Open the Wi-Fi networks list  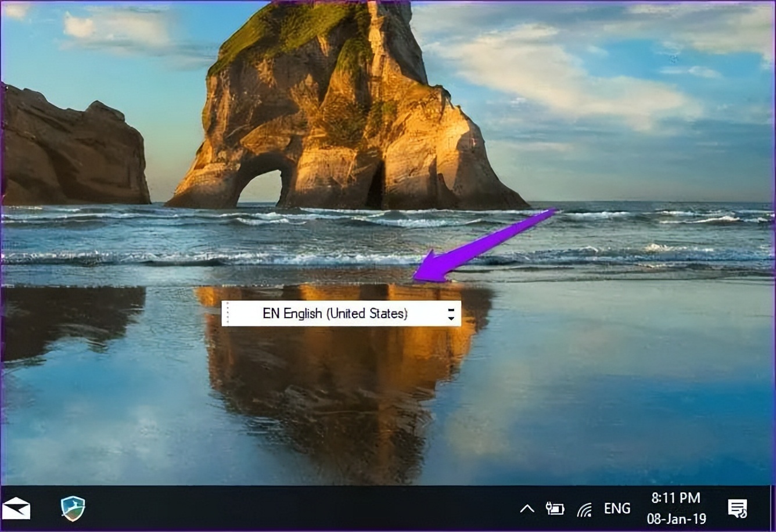click(584, 508)
